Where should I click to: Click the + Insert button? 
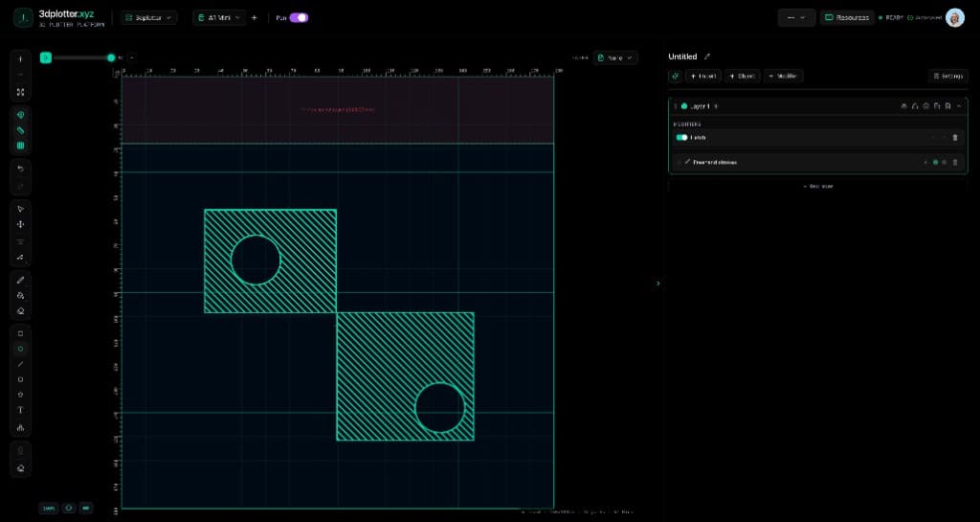pyautogui.click(x=703, y=76)
